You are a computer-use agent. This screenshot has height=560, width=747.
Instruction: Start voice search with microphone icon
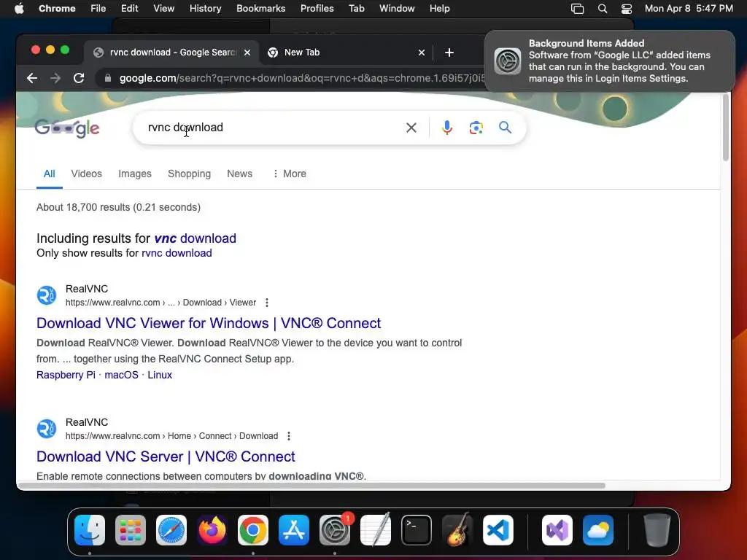pyautogui.click(x=447, y=128)
